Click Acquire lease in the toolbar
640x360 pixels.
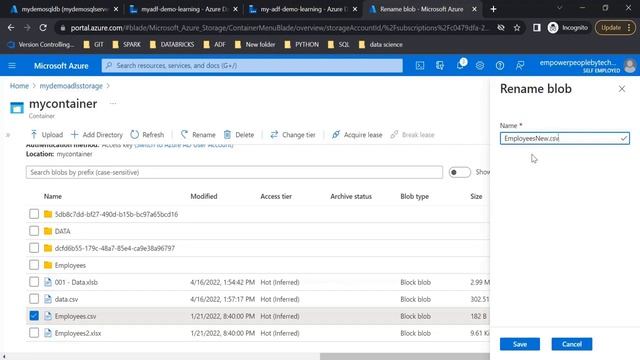click(357, 135)
